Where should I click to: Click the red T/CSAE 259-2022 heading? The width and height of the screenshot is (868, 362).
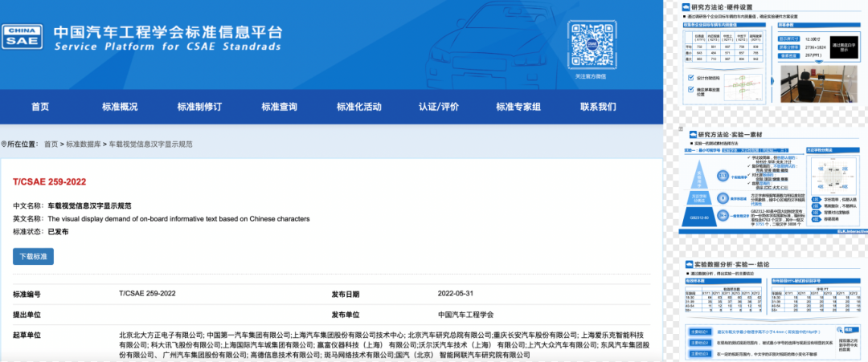(x=49, y=182)
